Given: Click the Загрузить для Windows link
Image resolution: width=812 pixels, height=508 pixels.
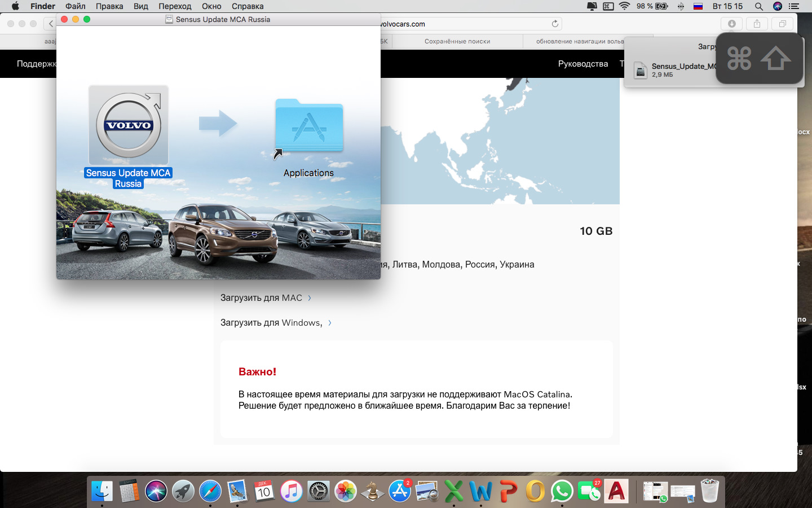Looking at the screenshot, I should click(x=276, y=323).
